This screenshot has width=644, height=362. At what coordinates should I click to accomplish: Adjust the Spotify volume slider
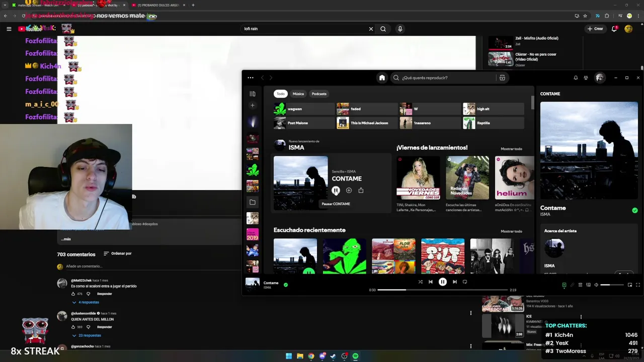click(612, 285)
